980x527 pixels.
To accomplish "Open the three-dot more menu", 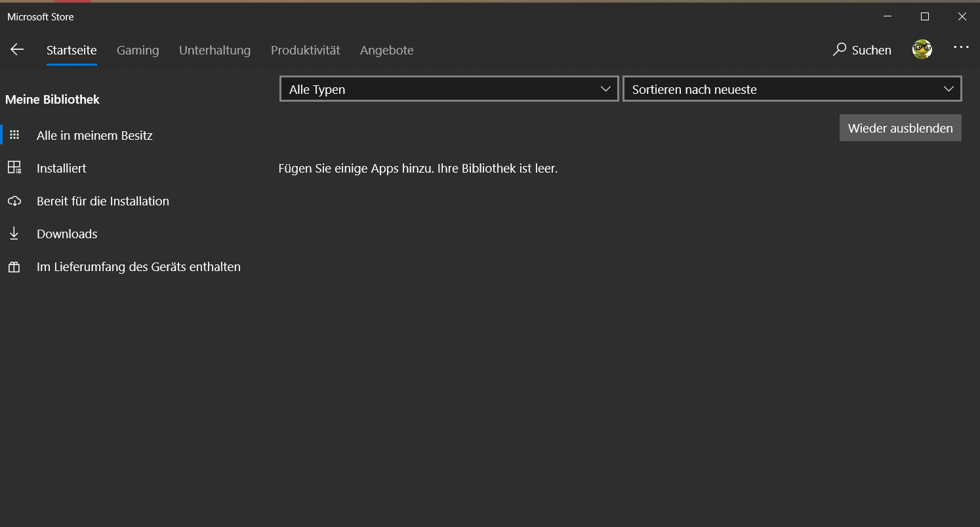I will coord(961,47).
